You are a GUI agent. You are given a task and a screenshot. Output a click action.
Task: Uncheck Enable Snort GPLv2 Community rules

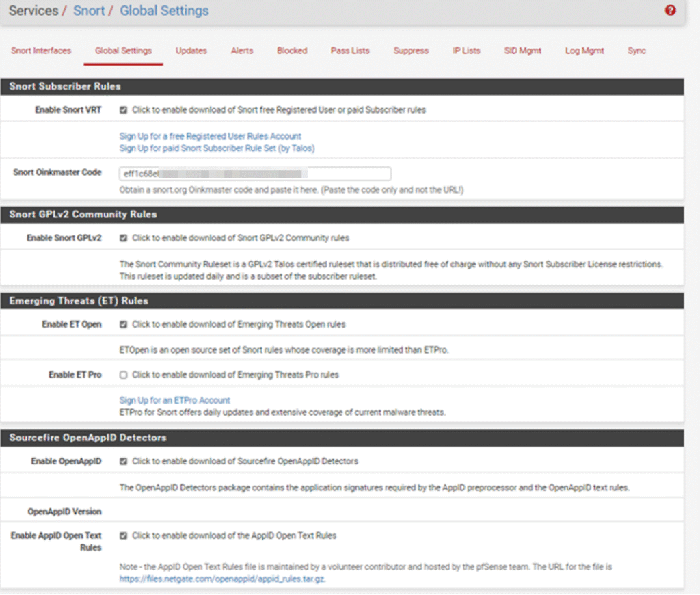[124, 239]
